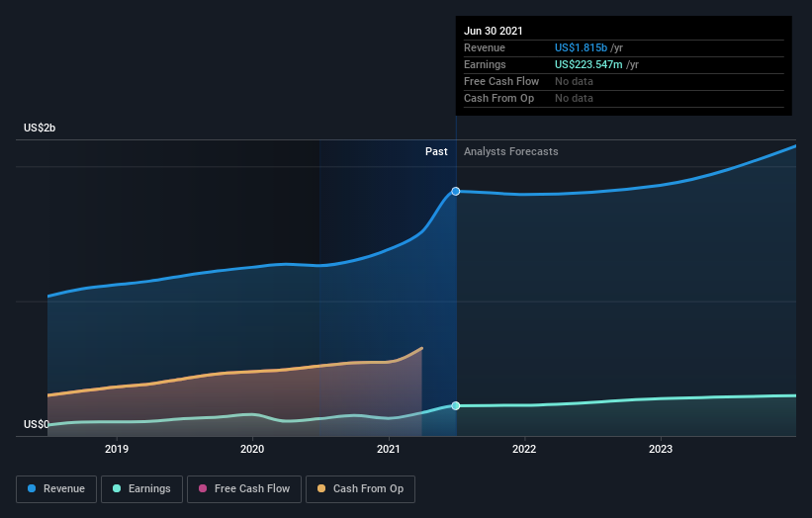812x518 pixels.
Task: Click the 2020 axis label
Action: (x=252, y=449)
